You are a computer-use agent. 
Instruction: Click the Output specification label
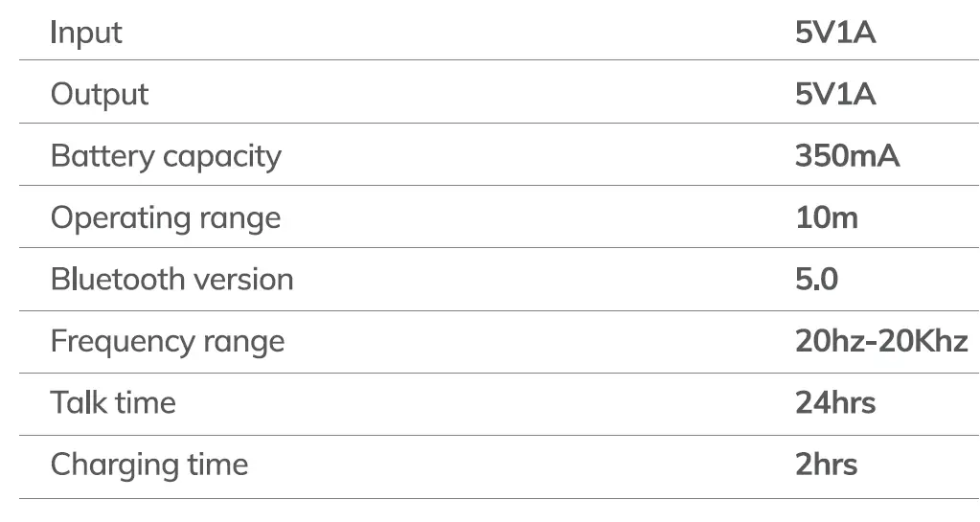point(100,94)
